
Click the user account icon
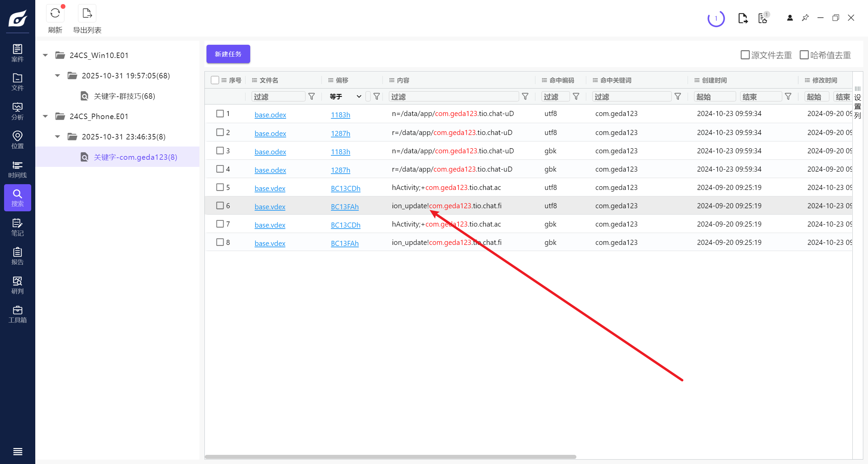coord(790,18)
